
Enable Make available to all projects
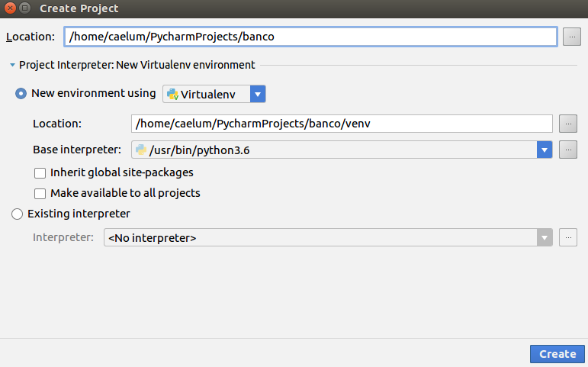point(40,194)
